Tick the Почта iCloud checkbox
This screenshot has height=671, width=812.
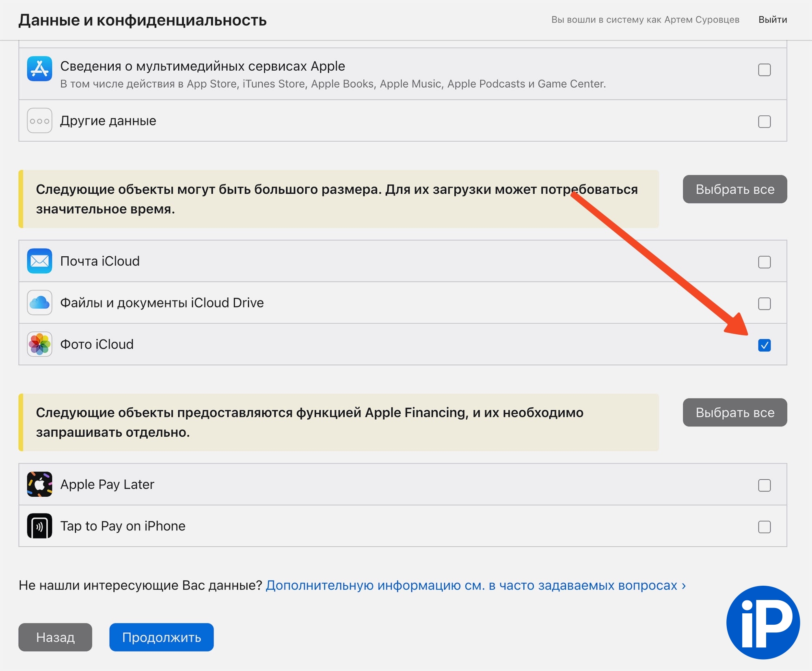pyautogui.click(x=764, y=262)
